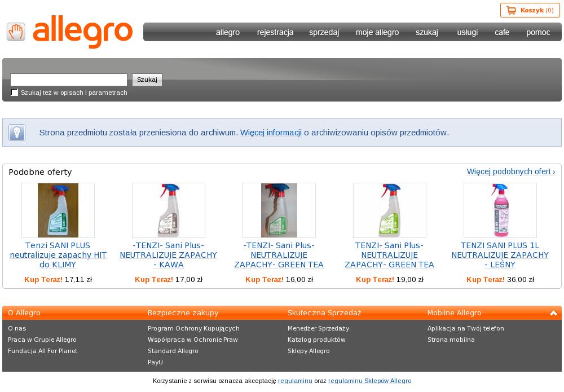This screenshot has width=564, height=392.
Task: Open the 'usługi' navigation menu item
Action: 467,32
